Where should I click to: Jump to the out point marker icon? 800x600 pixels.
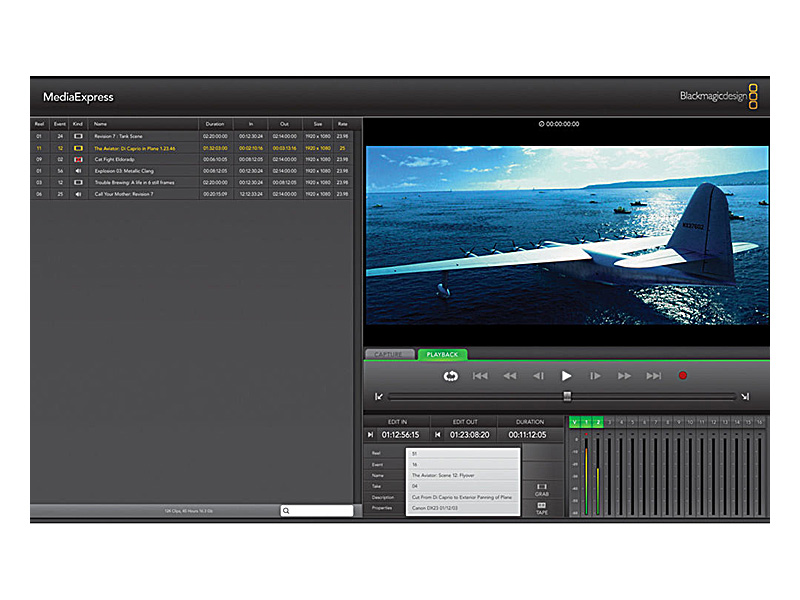(x=745, y=396)
